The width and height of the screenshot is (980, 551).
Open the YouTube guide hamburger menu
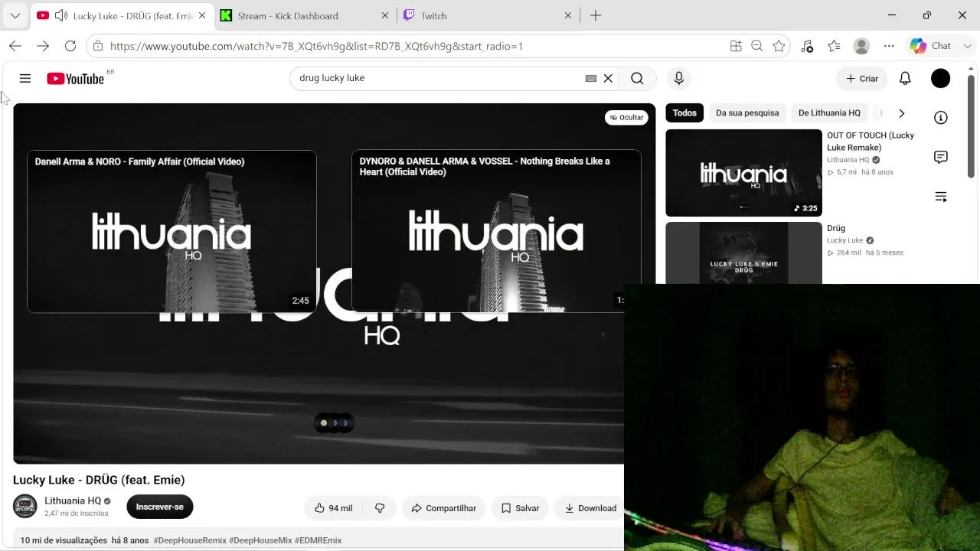(25, 78)
